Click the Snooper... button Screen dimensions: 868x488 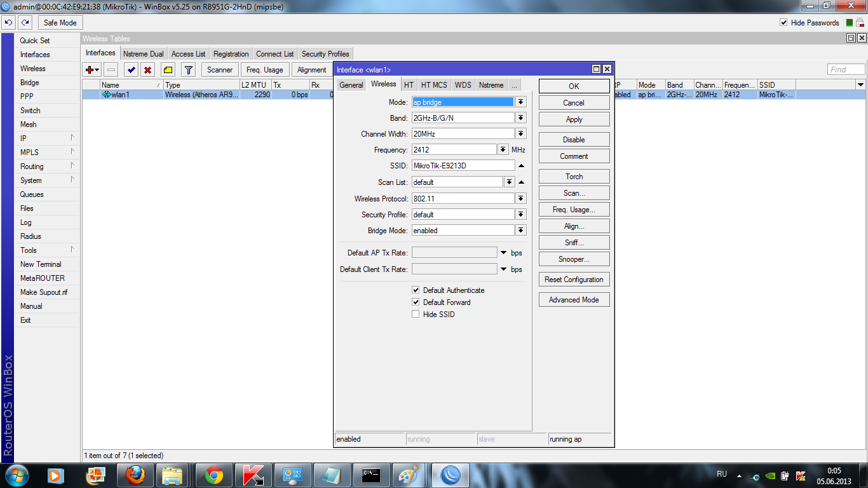click(574, 259)
